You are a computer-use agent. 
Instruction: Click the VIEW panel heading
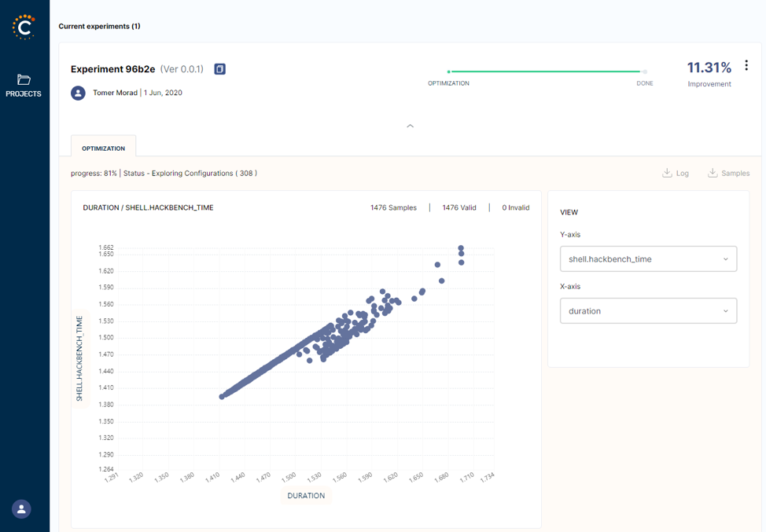point(569,212)
